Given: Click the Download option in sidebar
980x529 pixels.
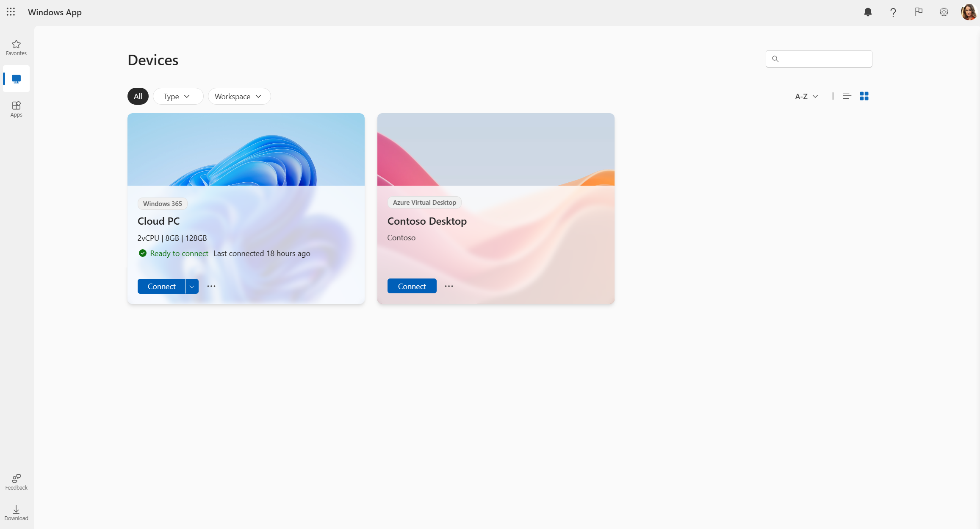Looking at the screenshot, I should 16,513.
